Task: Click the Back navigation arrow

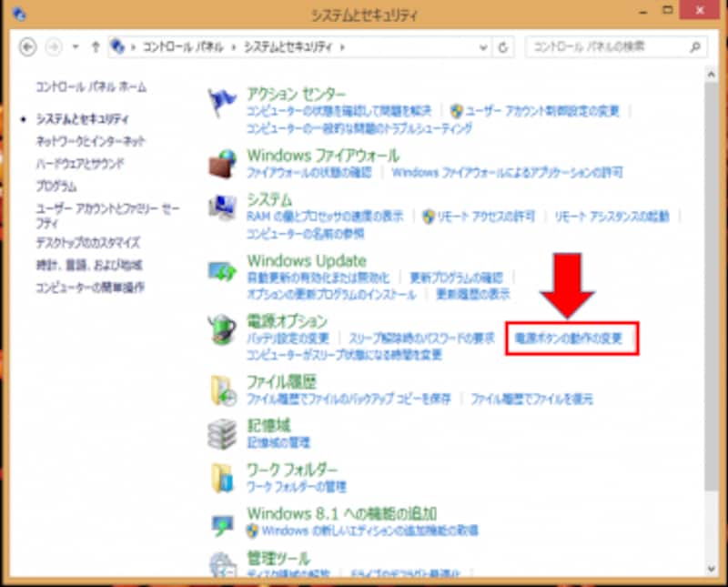Action: 28,47
